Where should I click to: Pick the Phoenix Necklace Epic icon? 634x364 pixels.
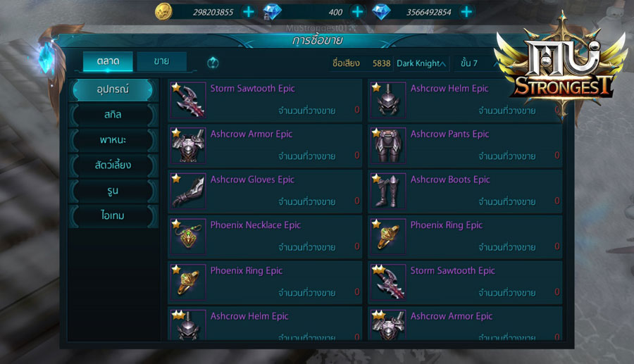(188, 237)
